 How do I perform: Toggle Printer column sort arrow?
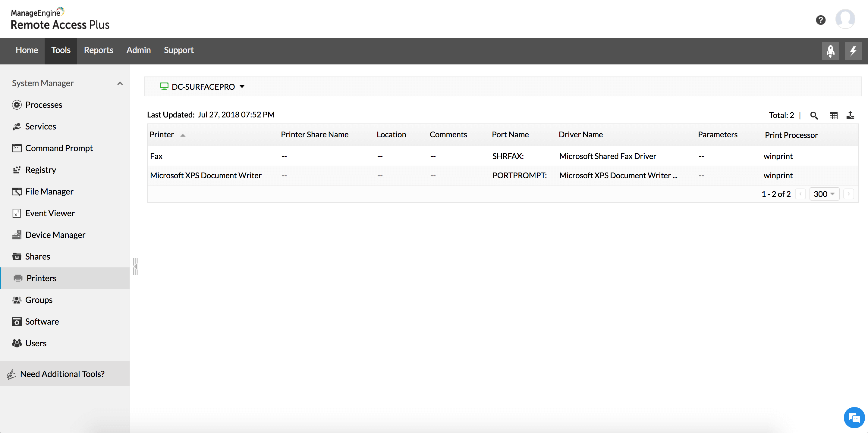pos(183,135)
